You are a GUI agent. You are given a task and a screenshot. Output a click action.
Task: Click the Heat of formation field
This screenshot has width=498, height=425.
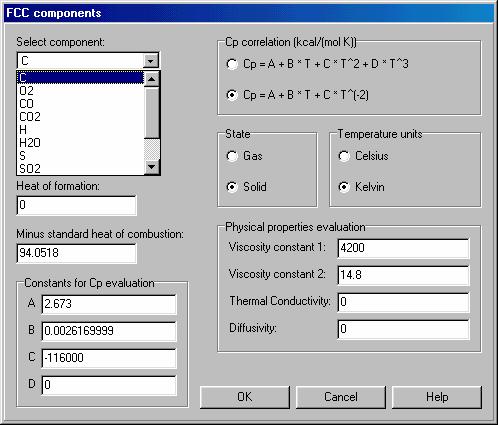[x=76, y=205]
